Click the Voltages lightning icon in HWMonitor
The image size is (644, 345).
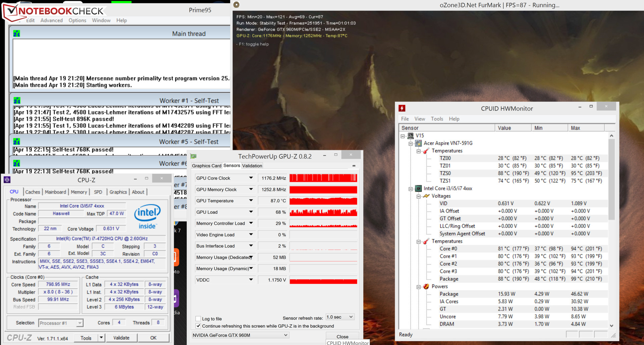[426, 196]
